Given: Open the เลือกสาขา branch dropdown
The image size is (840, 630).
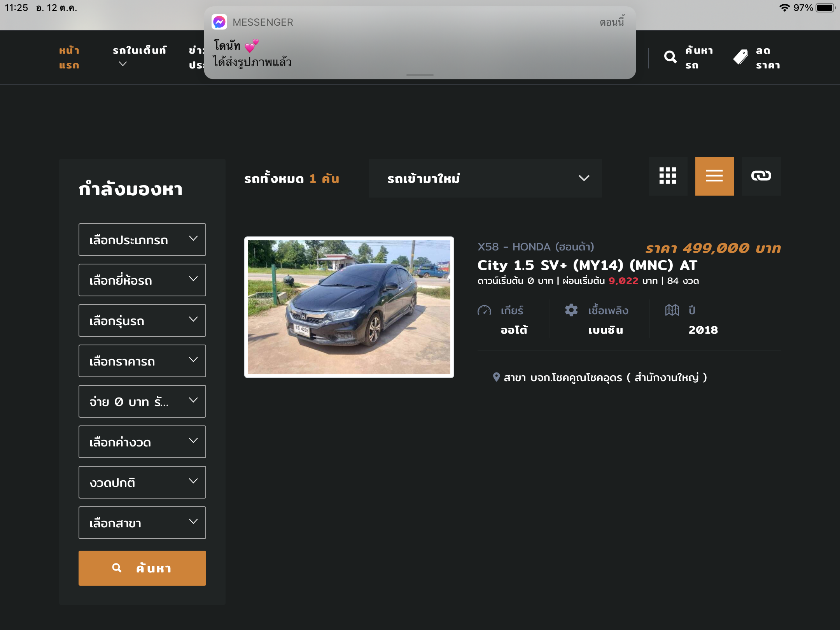Looking at the screenshot, I should 142,523.
